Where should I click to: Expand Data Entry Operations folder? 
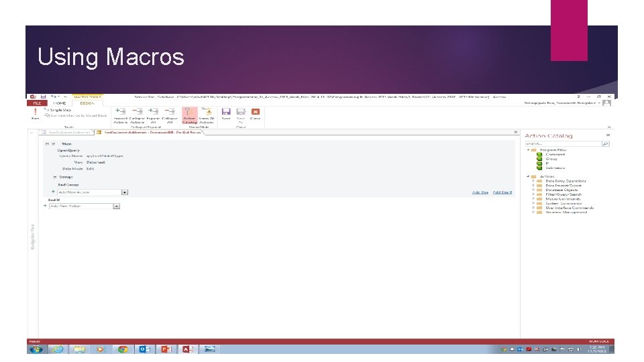533,181
